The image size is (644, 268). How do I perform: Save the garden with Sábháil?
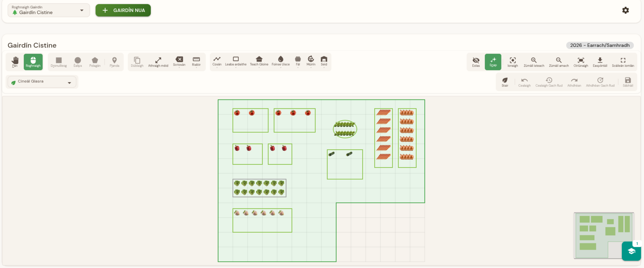pyautogui.click(x=628, y=82)
